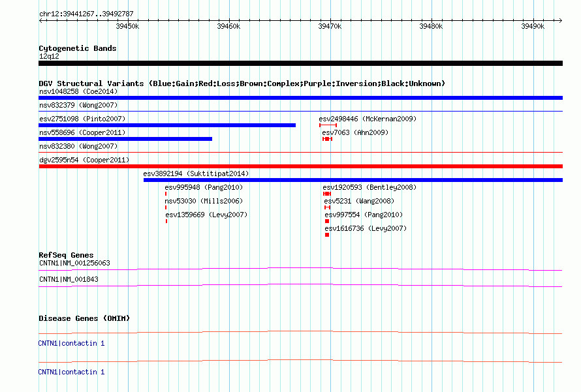Click the 39480k ruler tick label
Viewport: 581px width, 392px height.
click(x=431, y=26)
